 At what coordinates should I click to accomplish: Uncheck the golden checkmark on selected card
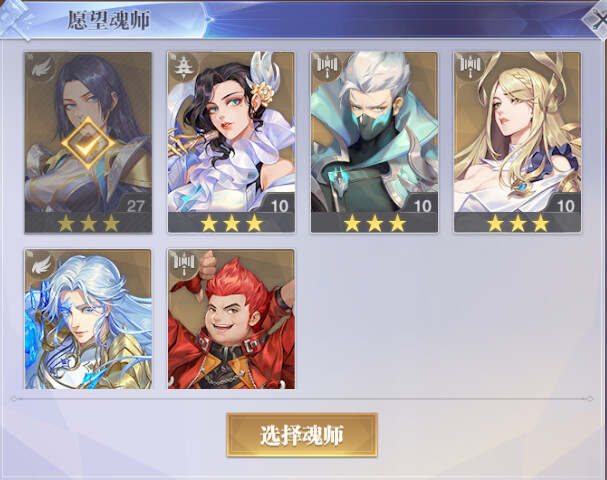coord(89,143)
